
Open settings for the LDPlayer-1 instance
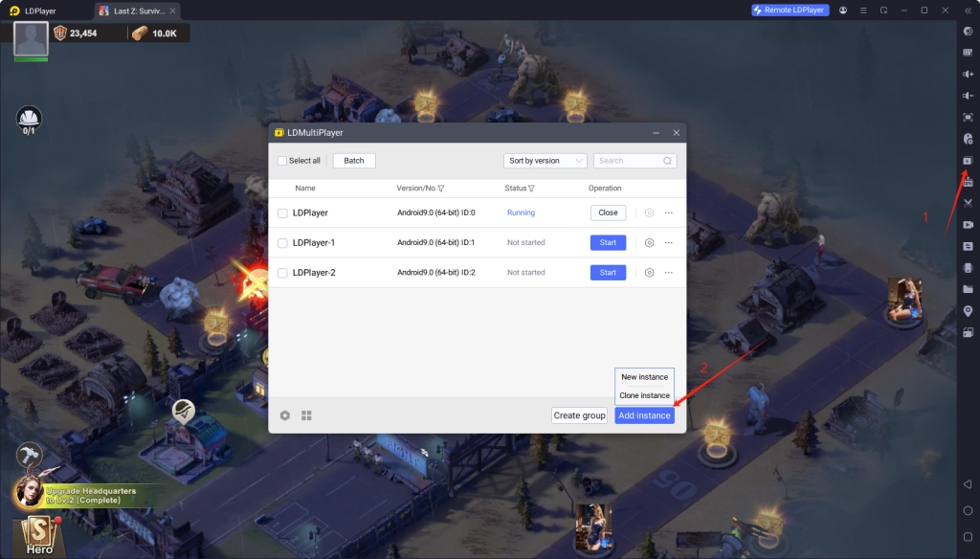click(x=649, y=243)
